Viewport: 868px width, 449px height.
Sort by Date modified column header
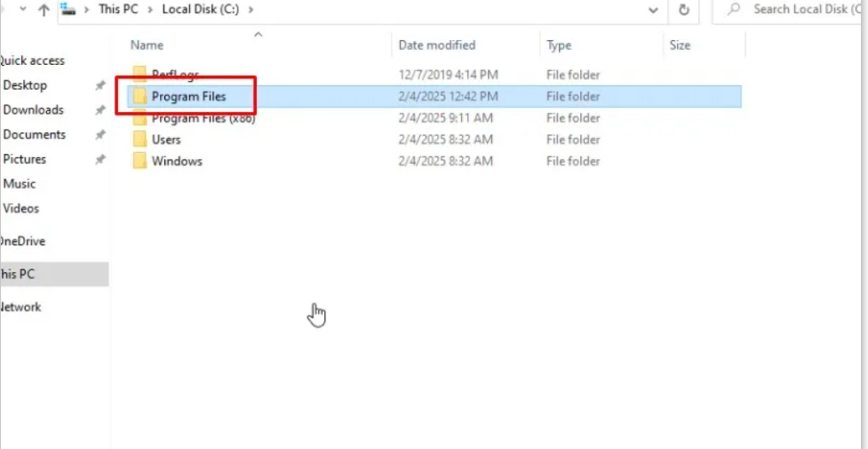pyautogui.click(x=436, y=45)
